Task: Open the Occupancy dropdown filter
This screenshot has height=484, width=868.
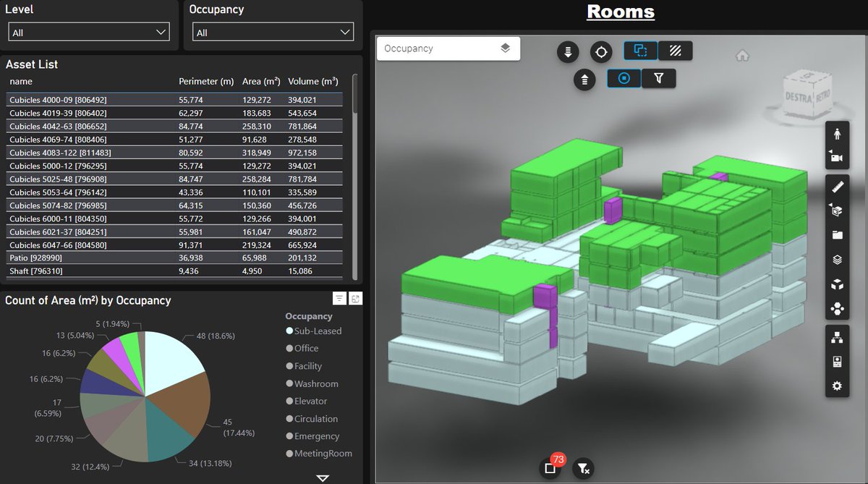Action: [273, 32]
